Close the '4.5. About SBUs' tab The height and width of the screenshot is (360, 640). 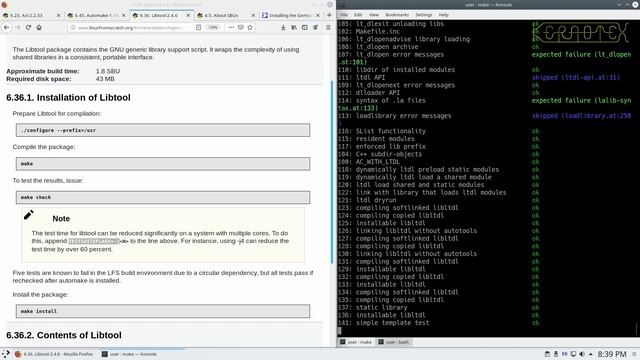coord(253,15)
